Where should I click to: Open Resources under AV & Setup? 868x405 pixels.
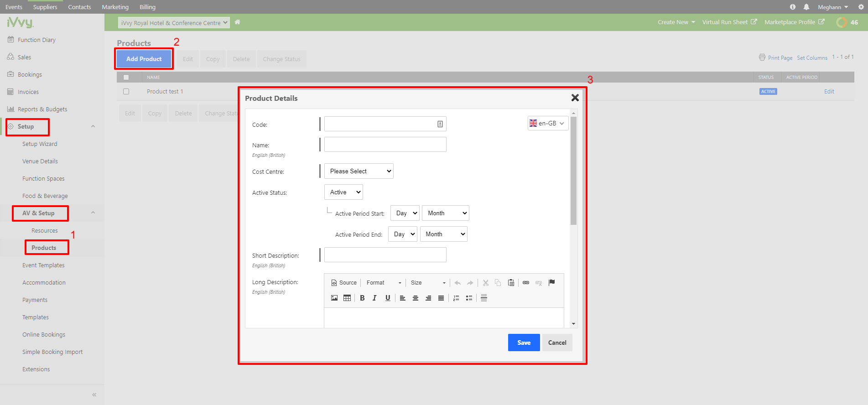pyautogui.click(x=45, y=230)
